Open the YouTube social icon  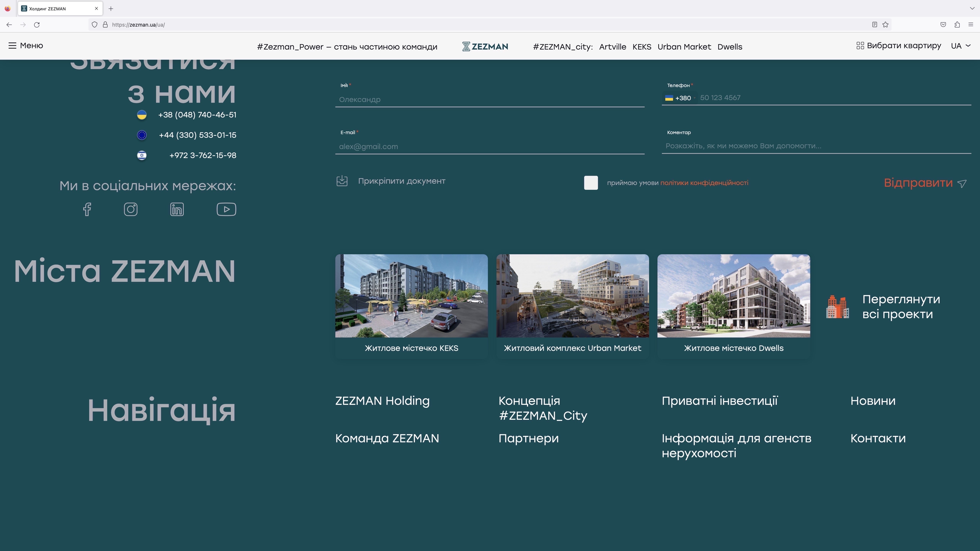coord(226,209)
